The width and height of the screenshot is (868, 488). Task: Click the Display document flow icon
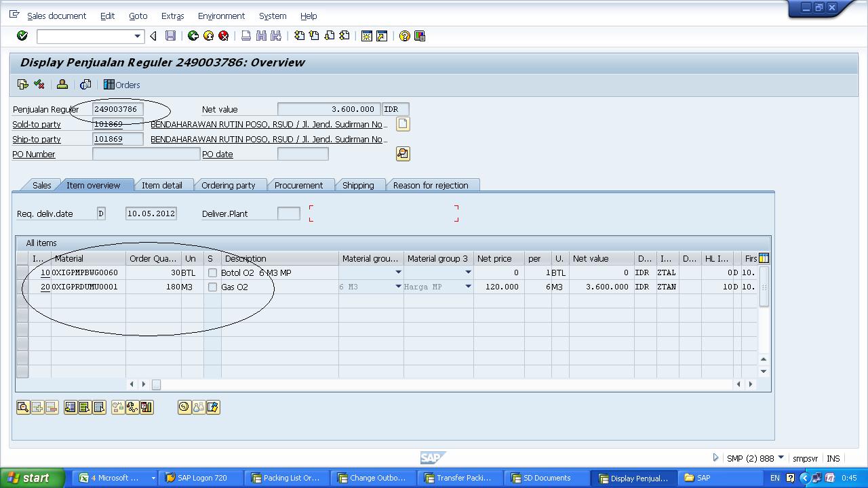23,85
